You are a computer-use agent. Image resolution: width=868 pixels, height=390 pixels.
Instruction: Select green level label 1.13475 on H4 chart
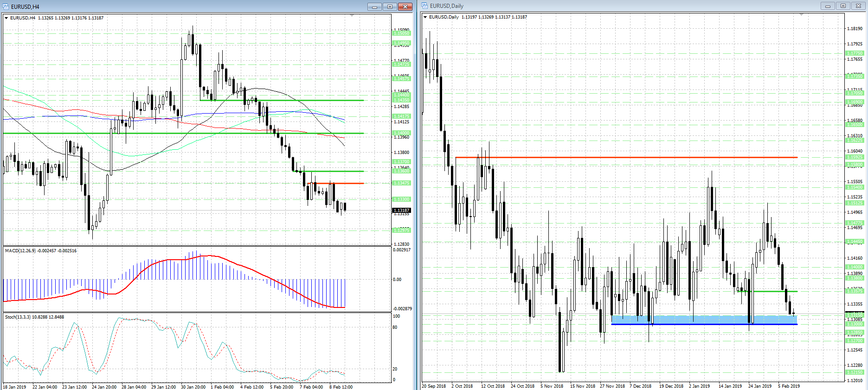(402, 183)
